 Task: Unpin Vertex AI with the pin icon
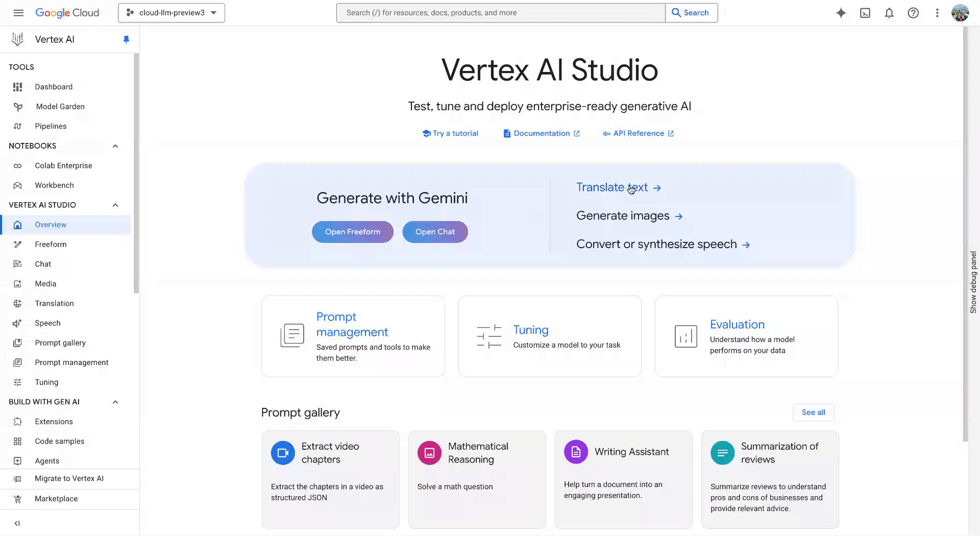(x=126, y=39)
